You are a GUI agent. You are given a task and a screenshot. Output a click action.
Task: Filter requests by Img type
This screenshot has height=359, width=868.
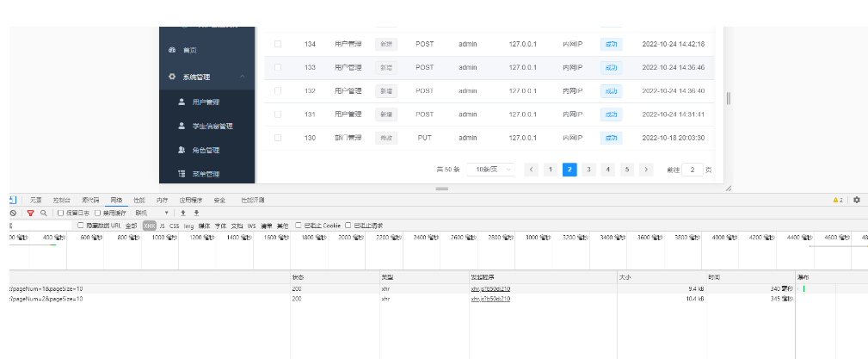(x=188, y=226)
